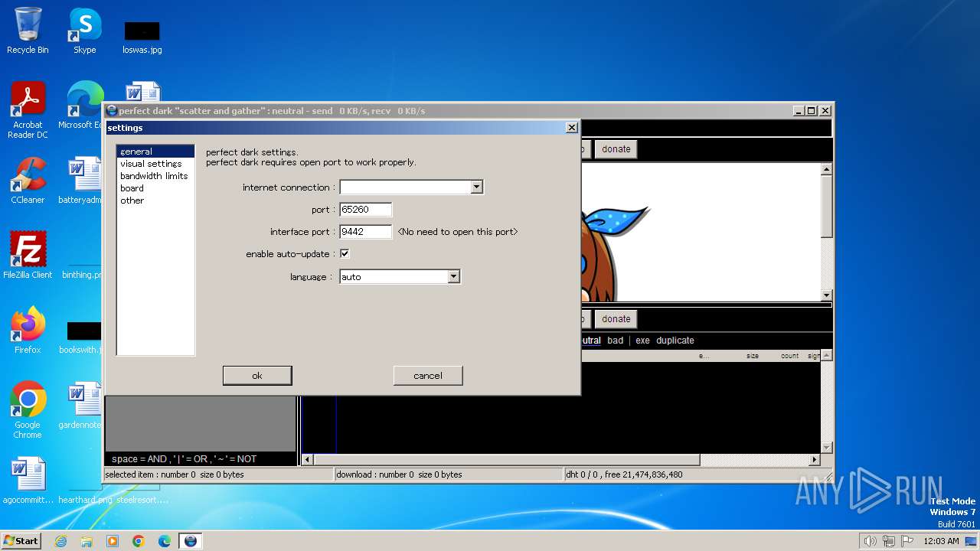
Task: Launch Firefox from the desktop
Action: tap(28, 330)
